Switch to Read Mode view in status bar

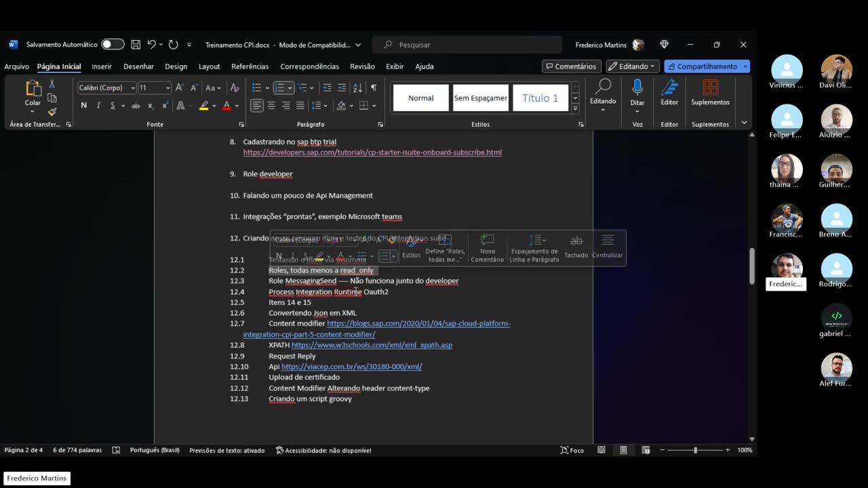click(x=601, y=450)
